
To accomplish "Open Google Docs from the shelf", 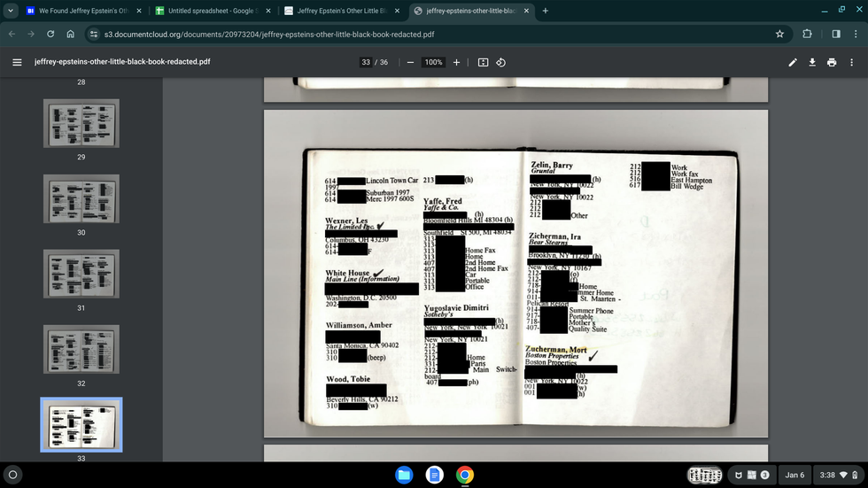I will tap(435, 475).
